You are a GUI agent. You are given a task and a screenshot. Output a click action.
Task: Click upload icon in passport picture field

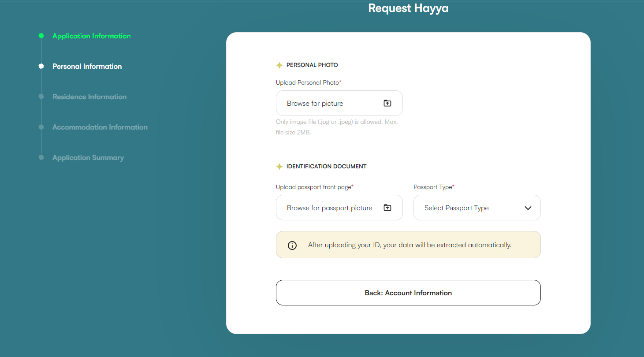tap(387, 208)
